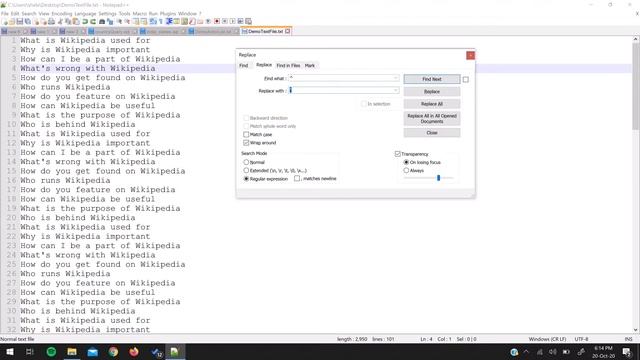Viewport: 640px width, 360px height.
Task: Click the scrollbar down arrow
Action: pyautogui.click(x=636, y=330)
